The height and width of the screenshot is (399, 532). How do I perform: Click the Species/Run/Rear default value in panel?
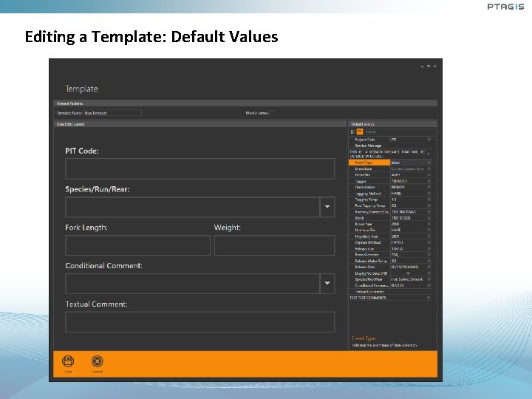click(x=408, y=279)
